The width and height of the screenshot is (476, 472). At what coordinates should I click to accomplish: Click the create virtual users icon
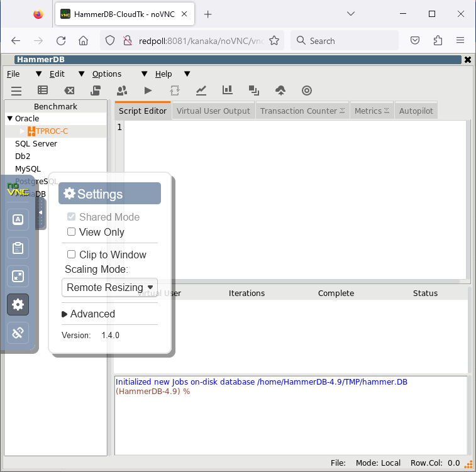(x=122, y=91)
